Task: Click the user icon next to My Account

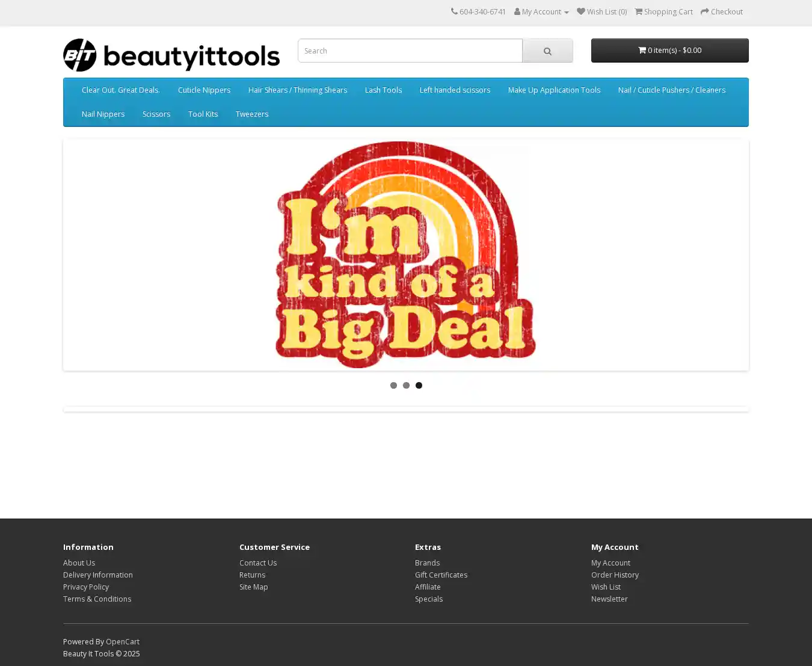Action: pyautogui.click(x=517, y=11)
